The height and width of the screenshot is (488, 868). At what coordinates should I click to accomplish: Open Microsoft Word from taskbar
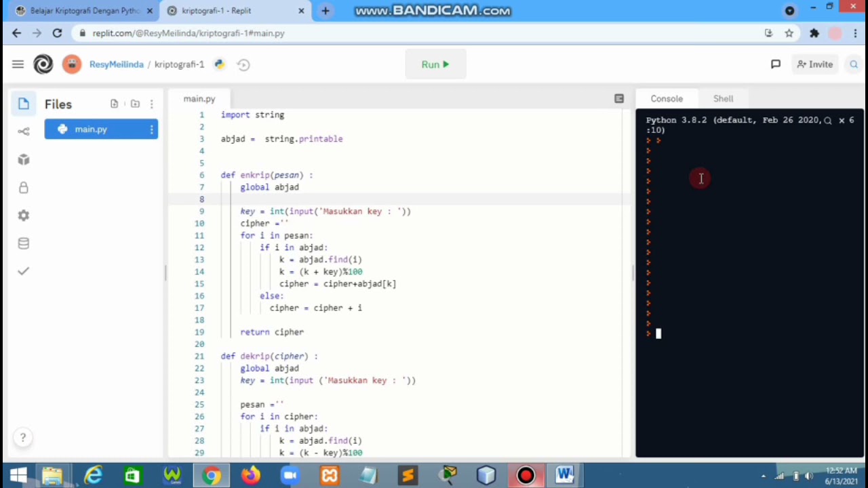pos(565,476)
